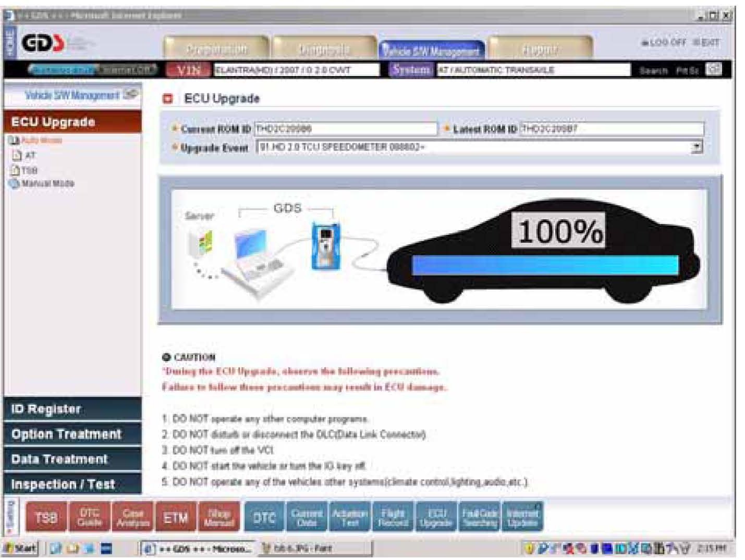The height and width of the screenshot is (560, 745).
Task: Select Manual Mode in the sidebar
Action: pos(47,183)
